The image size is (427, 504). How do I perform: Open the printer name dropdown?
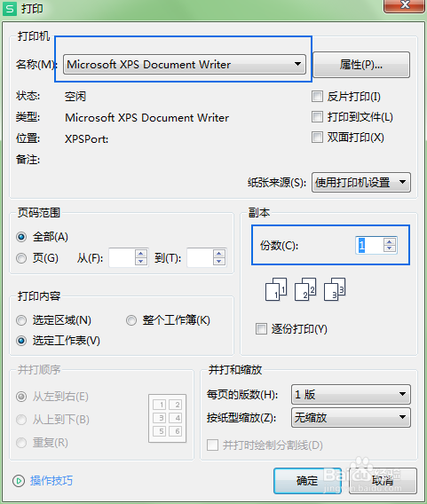[x=185, y=64]
